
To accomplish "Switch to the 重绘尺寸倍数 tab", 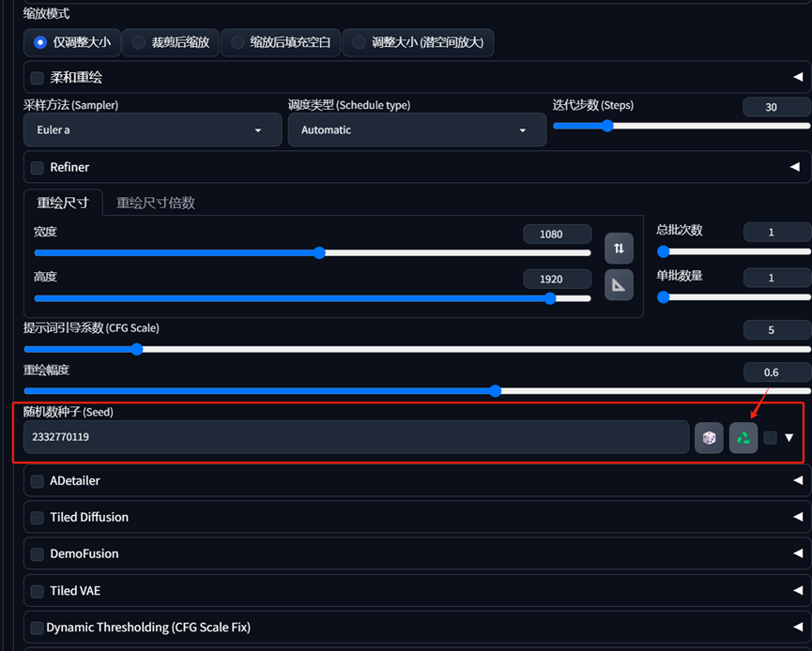I will [x=155, y=203].
